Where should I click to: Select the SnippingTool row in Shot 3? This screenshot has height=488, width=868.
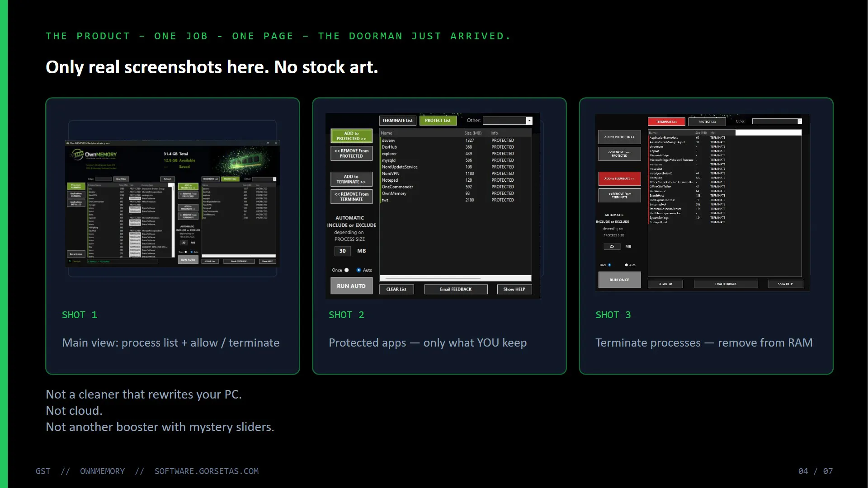click(725, 204)
